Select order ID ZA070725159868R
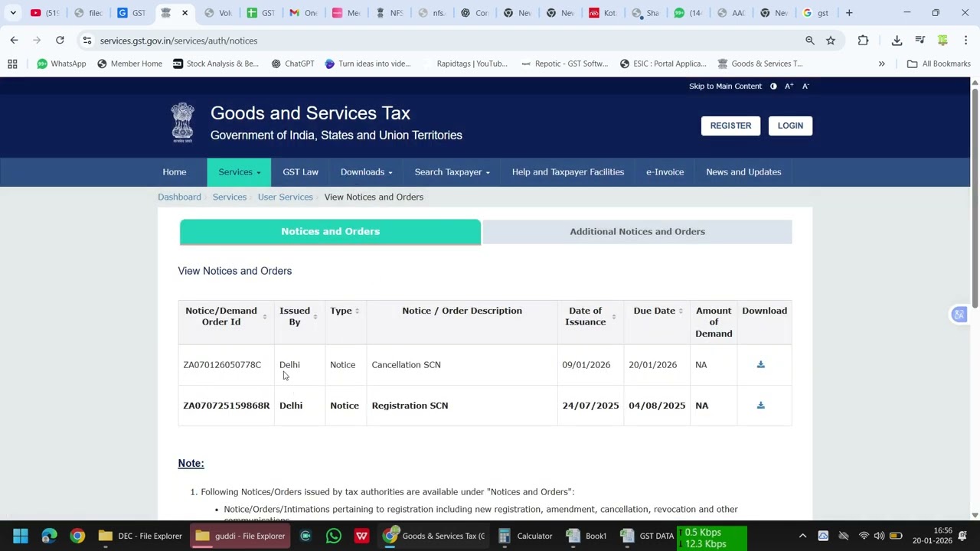 click(227, 406)
